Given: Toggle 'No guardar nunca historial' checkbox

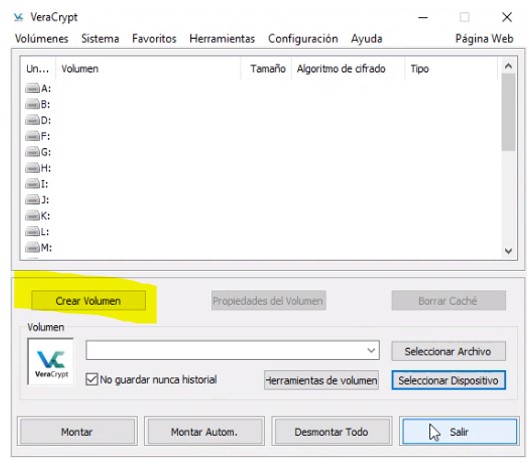Looking at the screenshot, I should (x=92, y=379).
